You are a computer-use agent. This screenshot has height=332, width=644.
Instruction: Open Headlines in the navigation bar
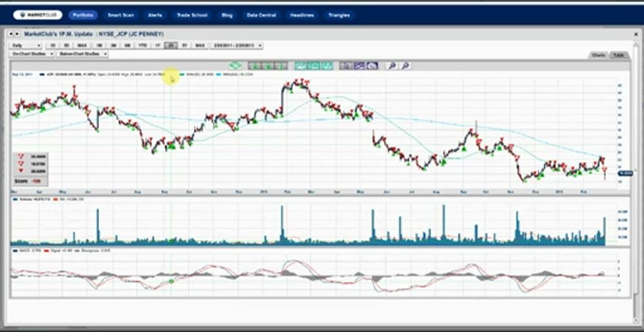(302, 15)
